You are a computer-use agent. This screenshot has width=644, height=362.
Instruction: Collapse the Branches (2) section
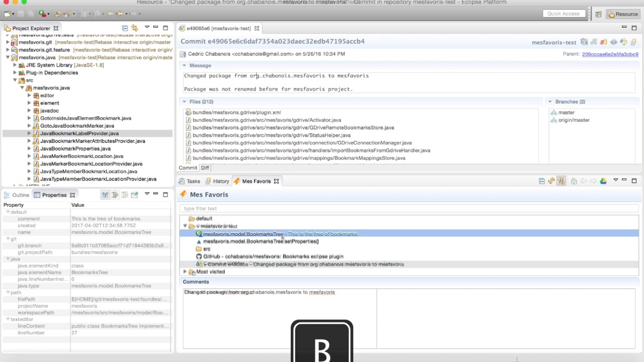550,102
